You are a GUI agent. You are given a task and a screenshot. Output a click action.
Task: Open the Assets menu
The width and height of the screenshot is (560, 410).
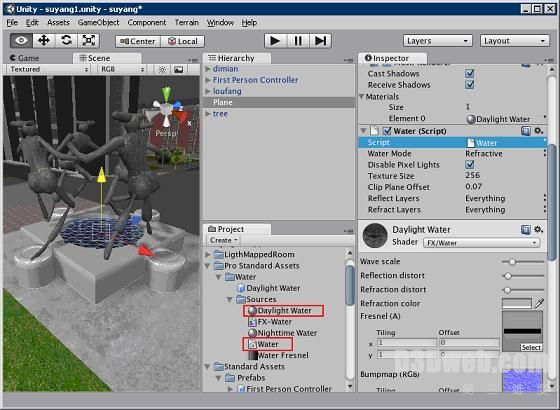coord(58,22)
